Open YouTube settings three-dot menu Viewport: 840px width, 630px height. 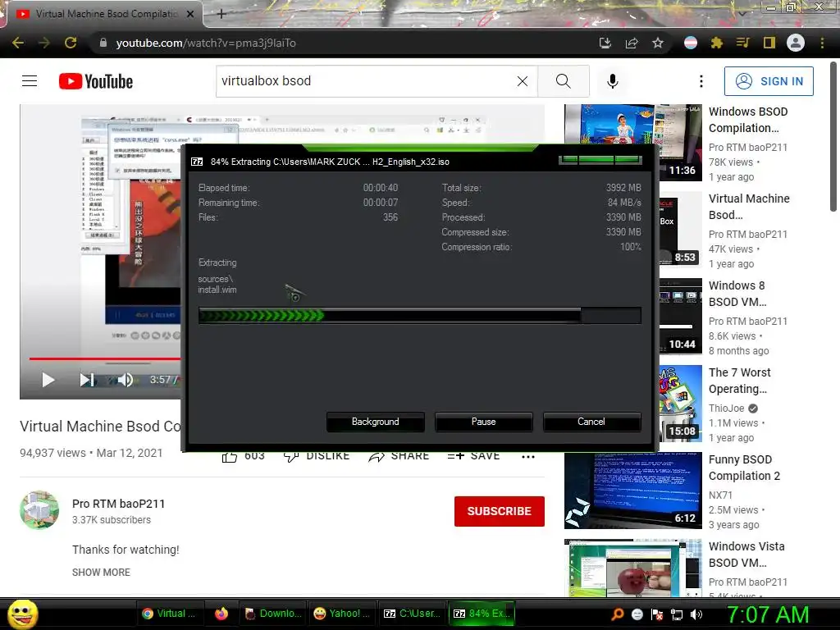pos(701,81)
